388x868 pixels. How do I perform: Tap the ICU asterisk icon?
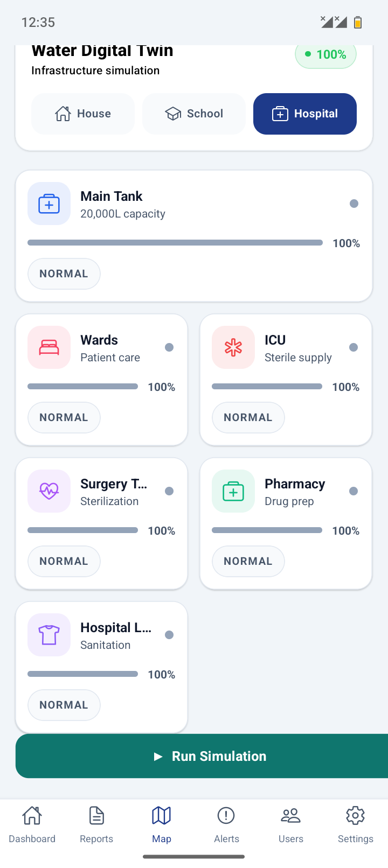pos(233,347)
